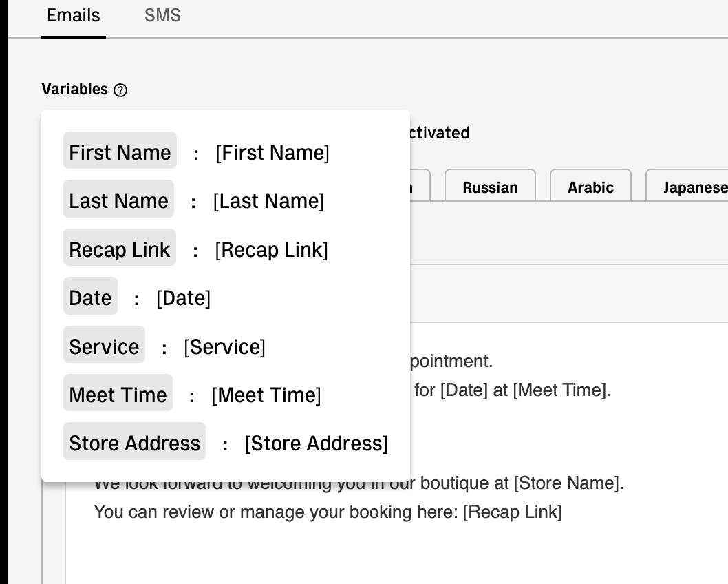
Task: Select the Recap Link variable chip
Action: point(120,249)
